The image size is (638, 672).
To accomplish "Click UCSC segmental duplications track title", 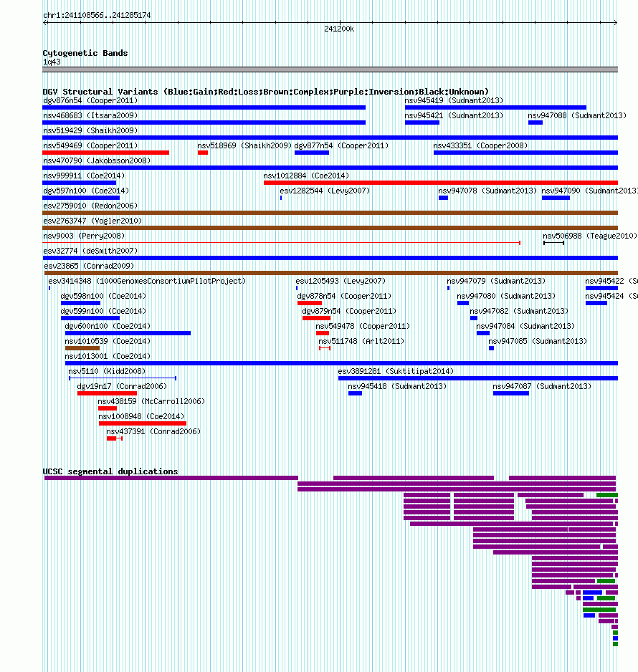I will tap(110, 471).
